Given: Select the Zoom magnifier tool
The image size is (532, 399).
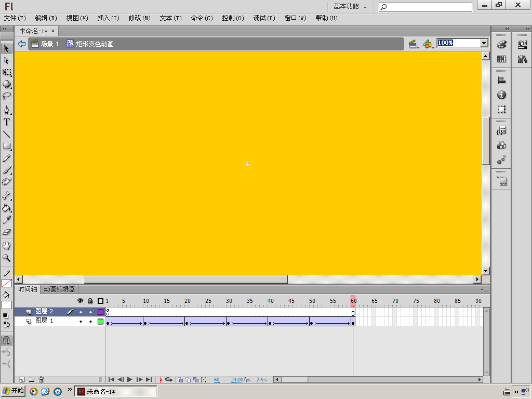Looking at the screenshot, I should tap(6, 258).
